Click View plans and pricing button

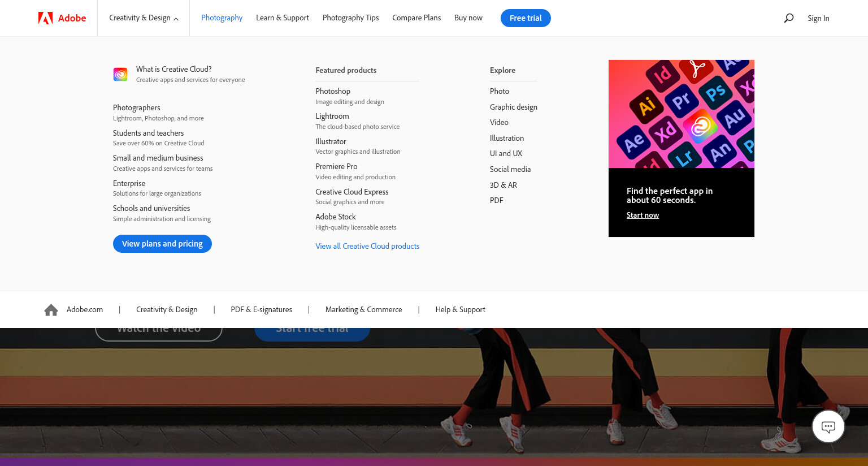click(162, 244)
